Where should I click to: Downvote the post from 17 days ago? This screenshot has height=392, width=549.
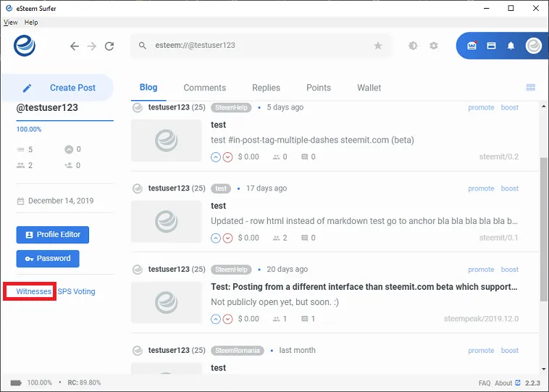tap(228, 238)
